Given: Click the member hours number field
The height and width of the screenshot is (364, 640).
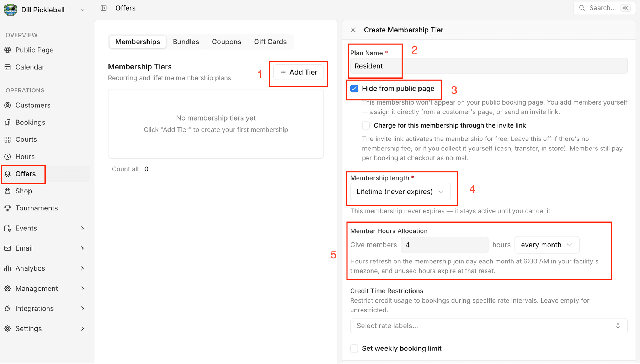Looking at the screenshot, I should pyautogui.click(x=444, y=245).
